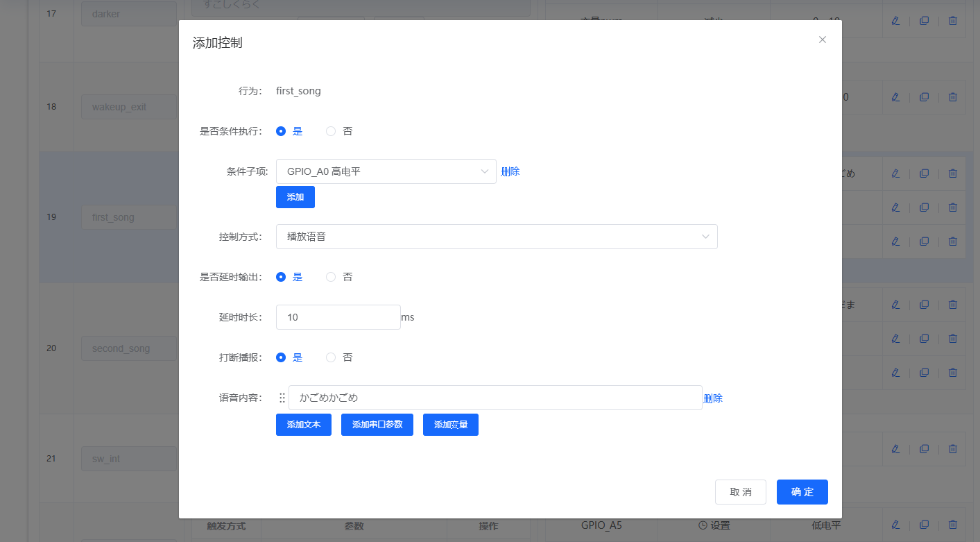Select 否 for 是否条件执行
980x542 pixels.
331,131
